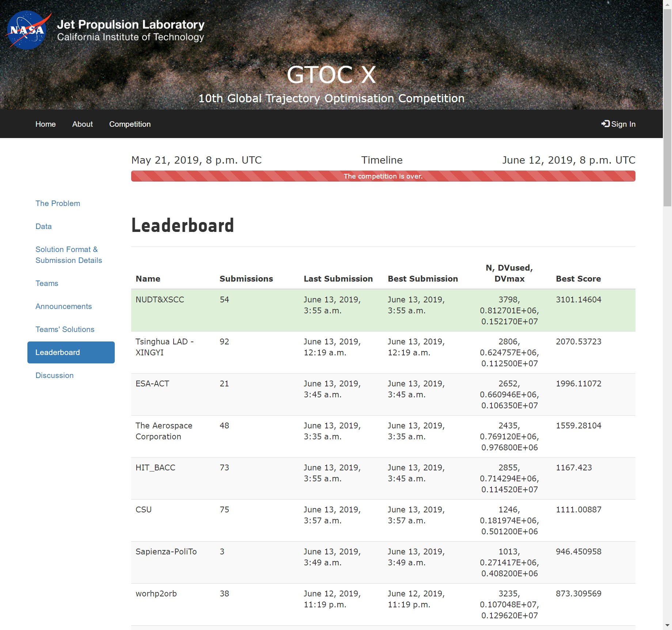Click submissions count 73 for HIT_BACC
The width and height of the screenshot is (672, 630).
click(224, 467)
